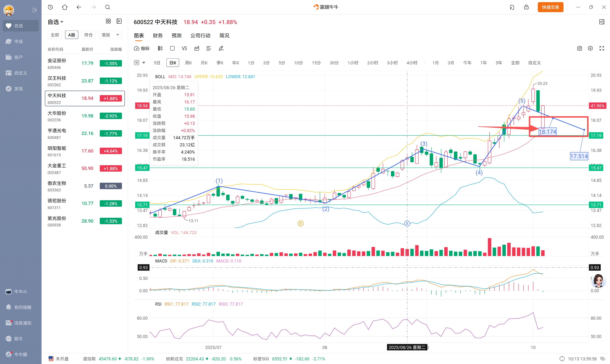Click the 快捷交易 button
Viewport: 610px width, 364px height.
550,7
